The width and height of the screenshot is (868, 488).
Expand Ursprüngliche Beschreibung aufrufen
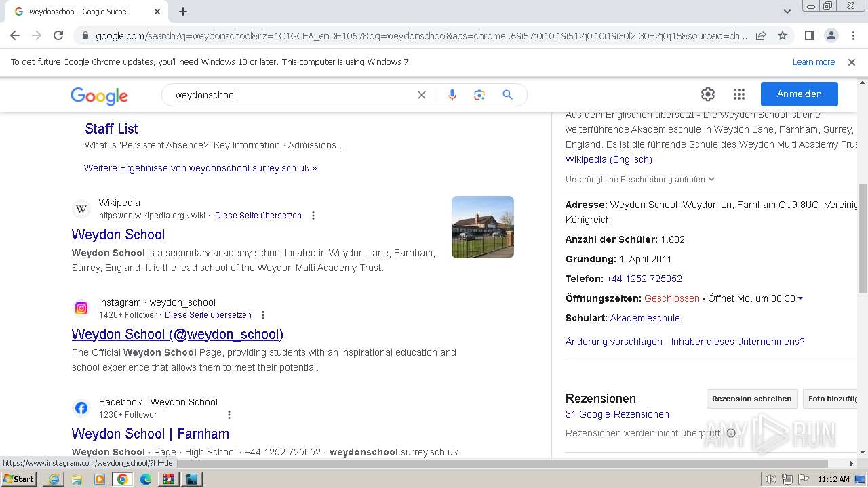[640, 180]
